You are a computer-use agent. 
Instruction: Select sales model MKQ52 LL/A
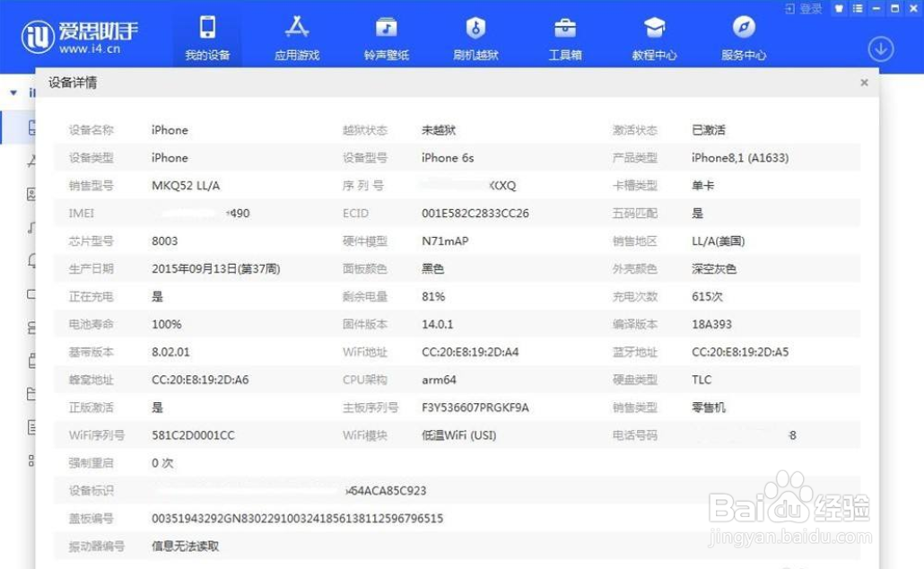(x=186, y=186)
